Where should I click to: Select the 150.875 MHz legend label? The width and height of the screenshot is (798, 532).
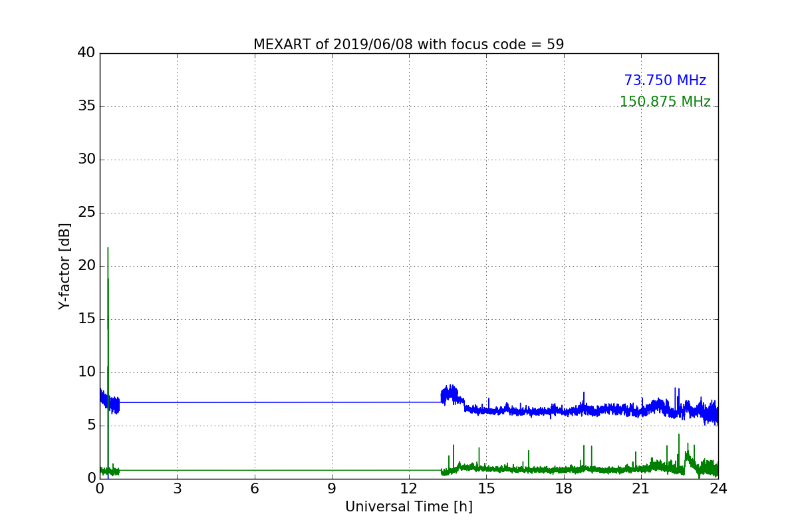click(x=665, y=102)
